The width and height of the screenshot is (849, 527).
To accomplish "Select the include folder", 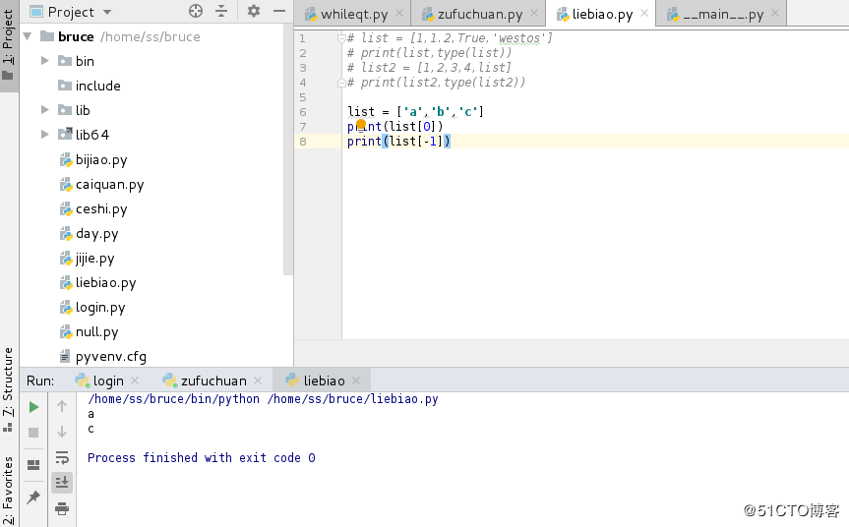I will point(89,86).
